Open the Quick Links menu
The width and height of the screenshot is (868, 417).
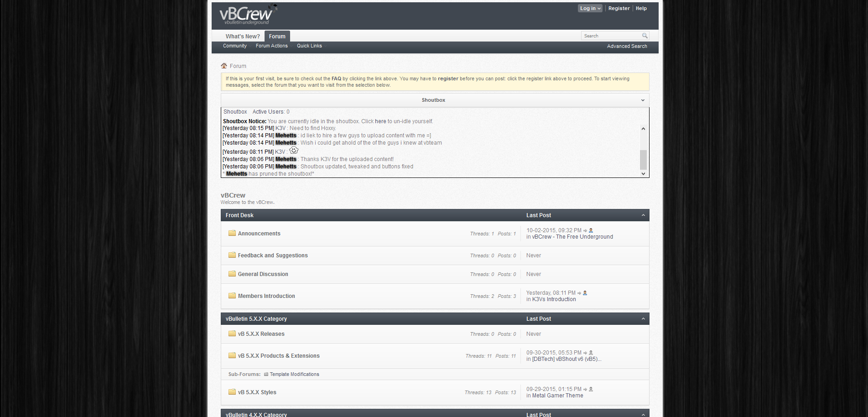(x=309, y=46)
